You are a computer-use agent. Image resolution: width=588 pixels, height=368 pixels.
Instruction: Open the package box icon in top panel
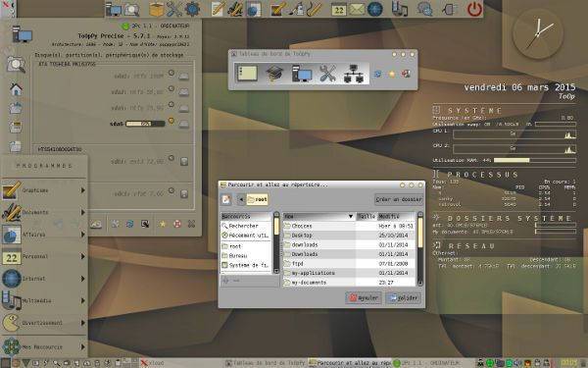[156, 9]
